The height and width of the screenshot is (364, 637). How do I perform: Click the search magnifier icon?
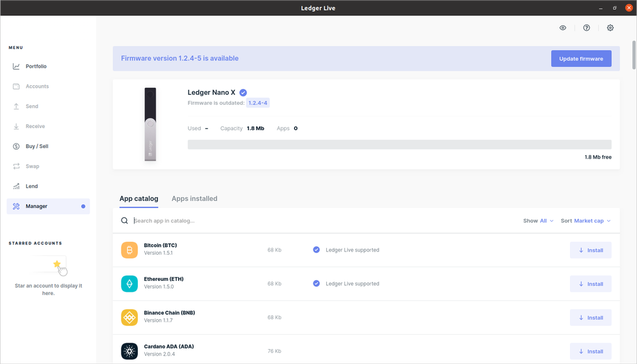pyautogui.click(x=125, y=221)
